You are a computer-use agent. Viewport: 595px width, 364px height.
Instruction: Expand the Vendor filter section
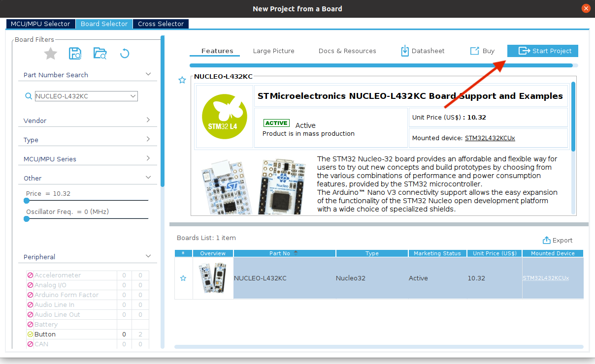87,120
